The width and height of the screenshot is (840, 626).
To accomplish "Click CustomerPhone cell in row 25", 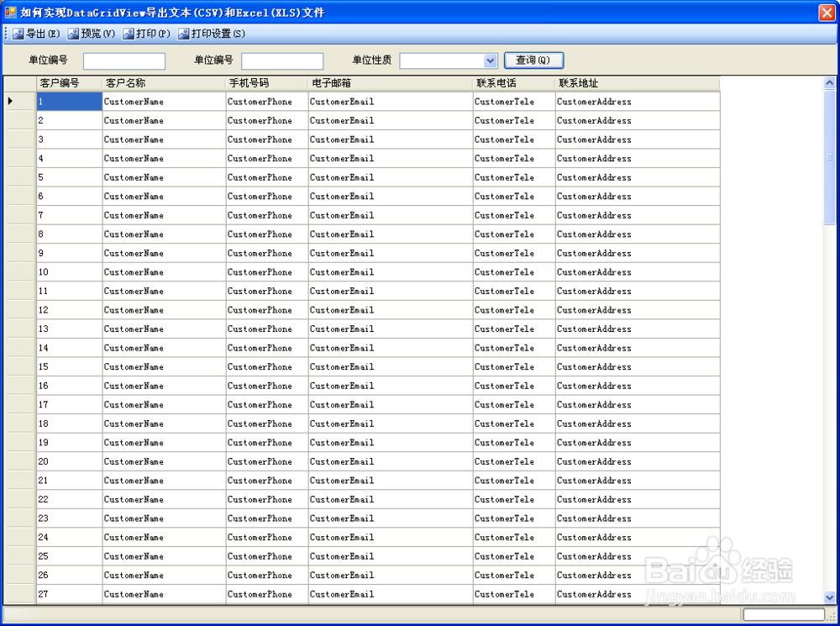I will (x=267, y=556).
